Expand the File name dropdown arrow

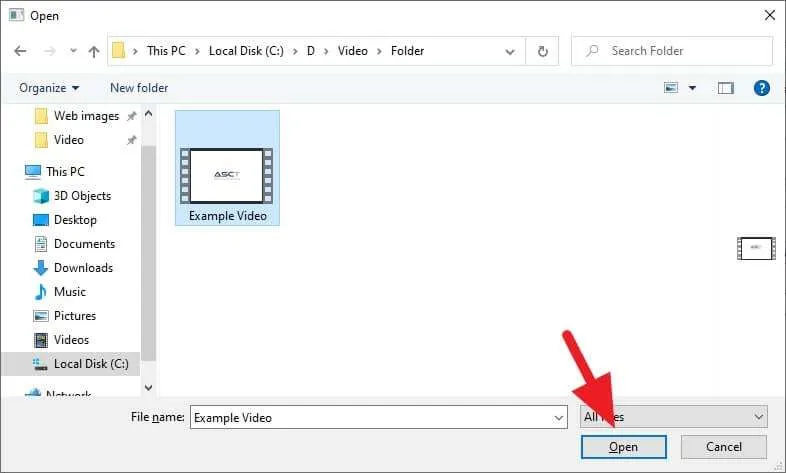(x=558, y=418)
